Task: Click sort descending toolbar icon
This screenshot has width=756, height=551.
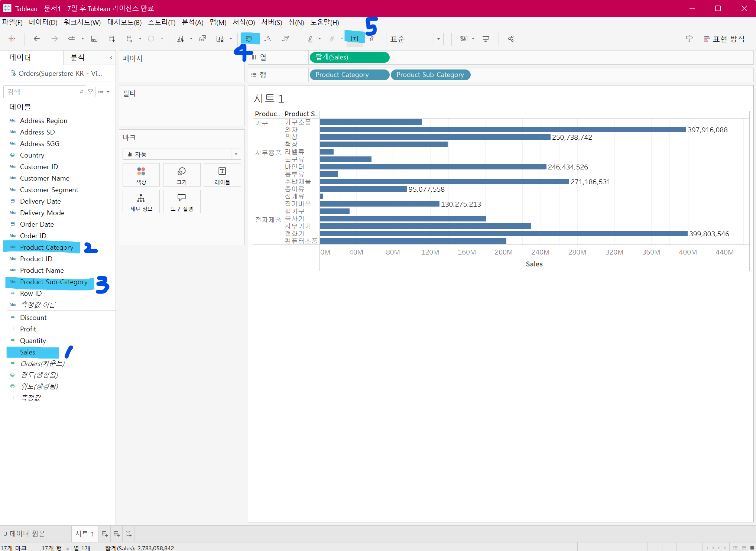Action: pos(285,39)
